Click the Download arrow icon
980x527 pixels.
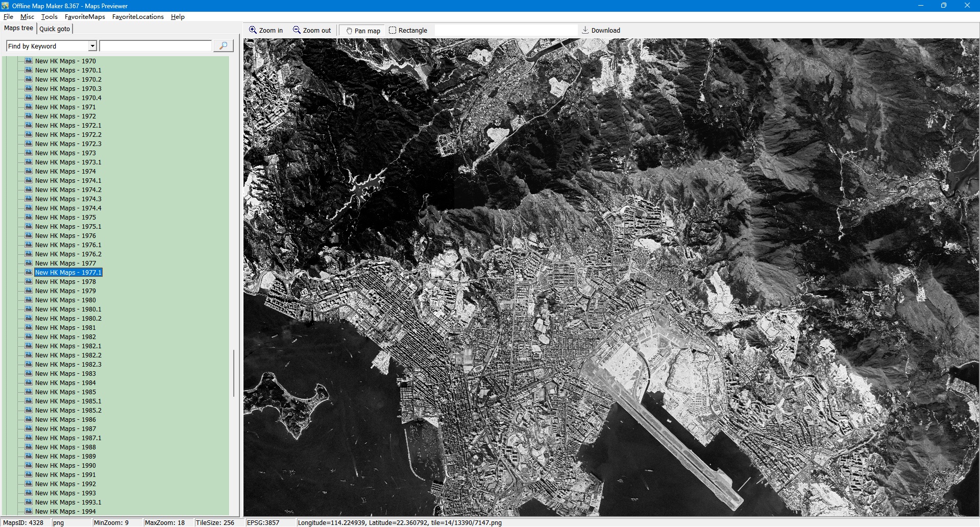(585, 30)
